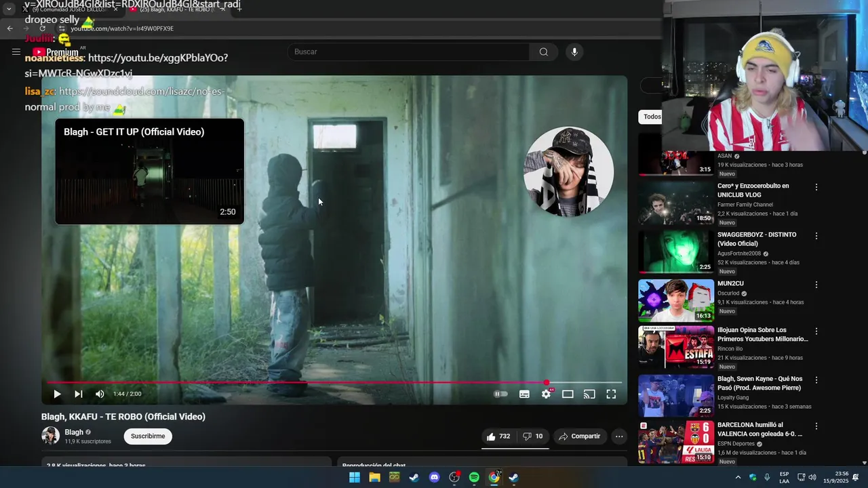868x488 pixels.
Task: Open Blagh channel avatar below video
Action: pos(50,436)
